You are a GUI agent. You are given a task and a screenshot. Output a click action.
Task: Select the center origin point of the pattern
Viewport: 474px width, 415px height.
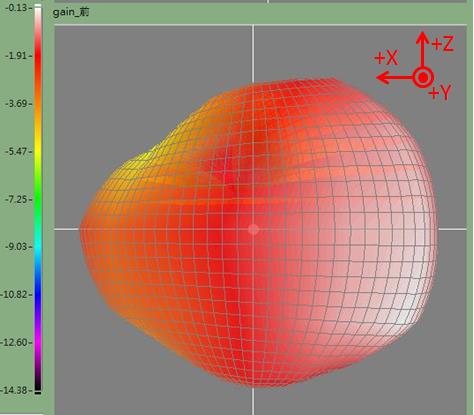point(253,229)
